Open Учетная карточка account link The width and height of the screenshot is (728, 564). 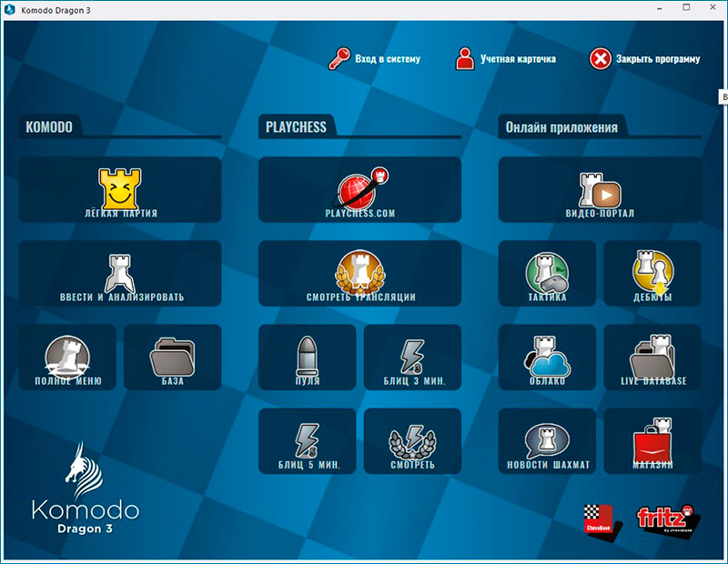pos(506,59)
